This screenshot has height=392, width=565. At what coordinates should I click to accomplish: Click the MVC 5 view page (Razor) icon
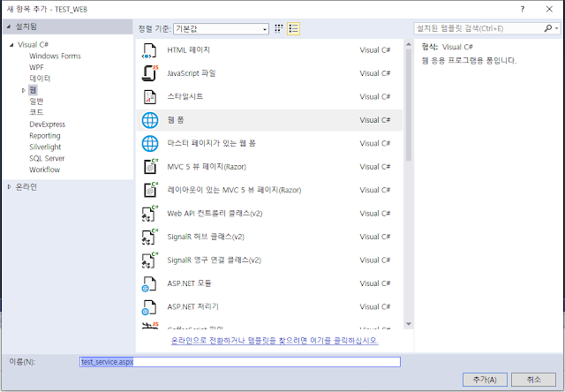point(150,167)
